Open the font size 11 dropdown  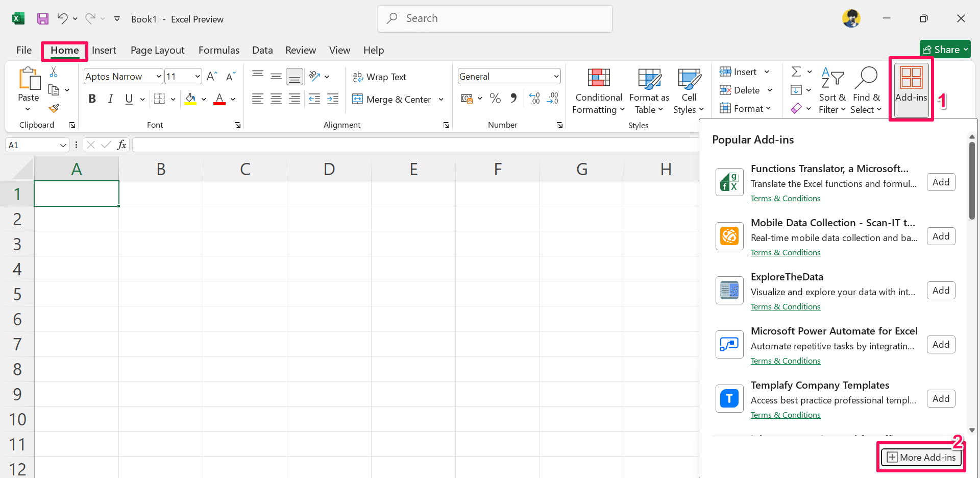(x=198, y=77)
